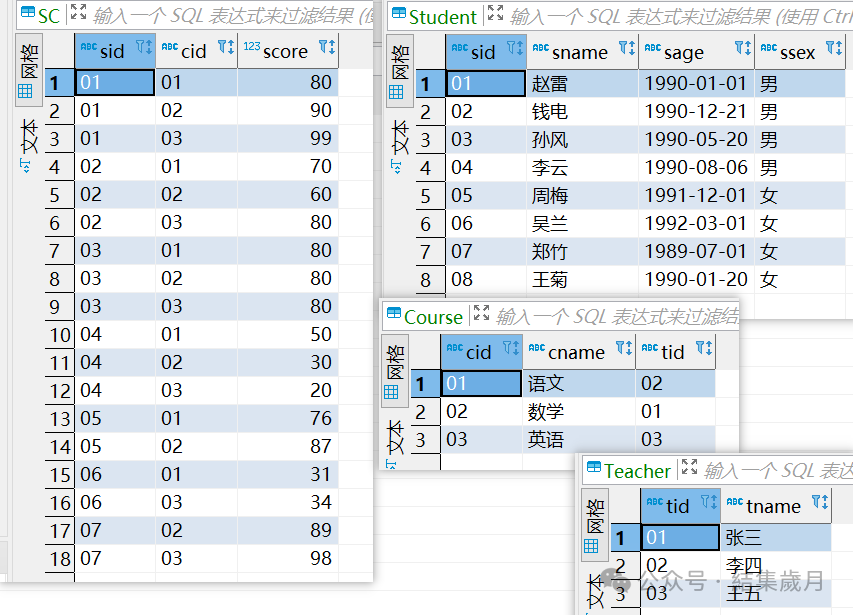Viewport: 853px width, 615px height.
Task: Open the sid column filter in SC table
Action: click(x=144, y=47)
